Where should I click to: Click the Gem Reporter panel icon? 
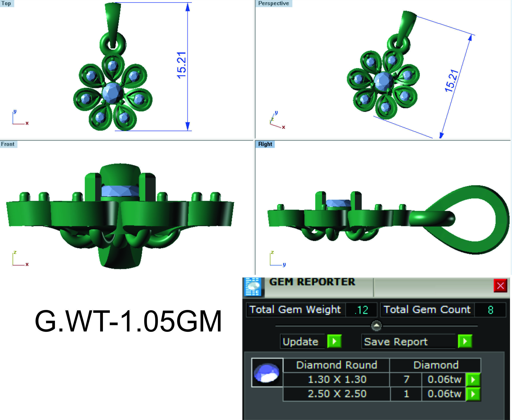click(x=253, y=287)
